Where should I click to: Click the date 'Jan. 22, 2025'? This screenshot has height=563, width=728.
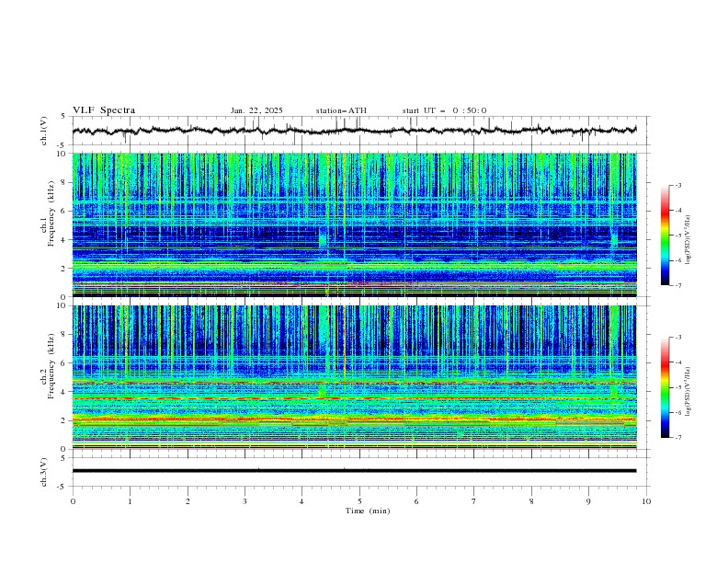tap(256, 110)
